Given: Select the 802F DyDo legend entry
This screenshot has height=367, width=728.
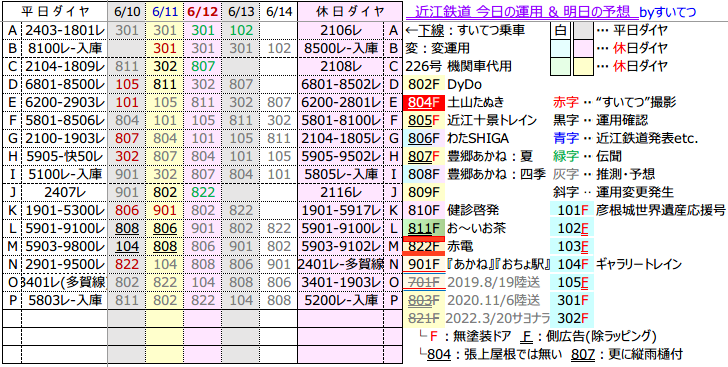Looking at the screenshot, I should pos(444,85).
